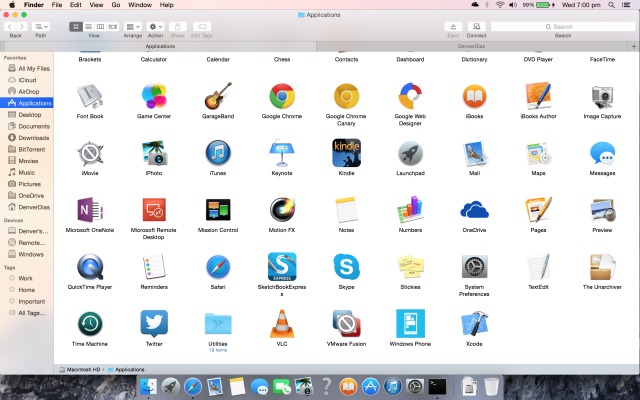Open Terminal from the Dock
The image size is (640, 400).
(437, 386)
